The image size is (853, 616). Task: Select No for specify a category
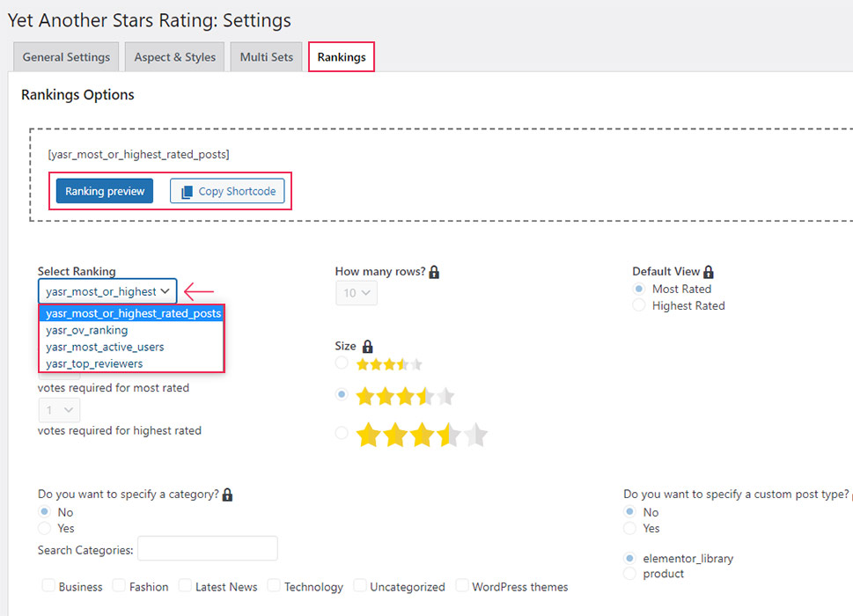pyautogui.click(x=45, y=511)
